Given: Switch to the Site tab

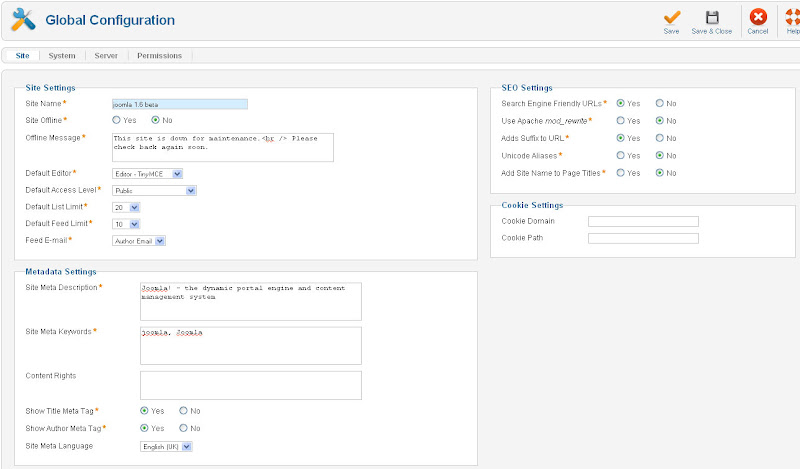Looking at the screenshot, I should (x=22, y=56).
